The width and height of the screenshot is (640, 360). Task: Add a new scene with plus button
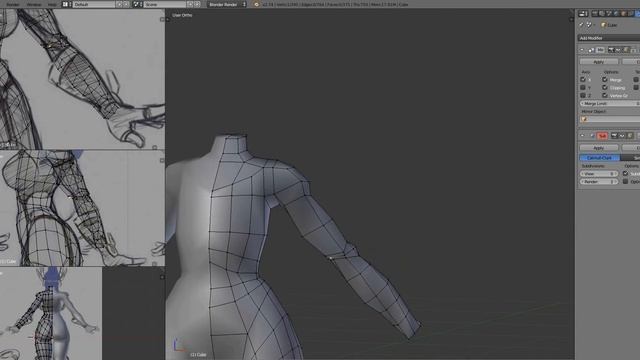[190, 4]
